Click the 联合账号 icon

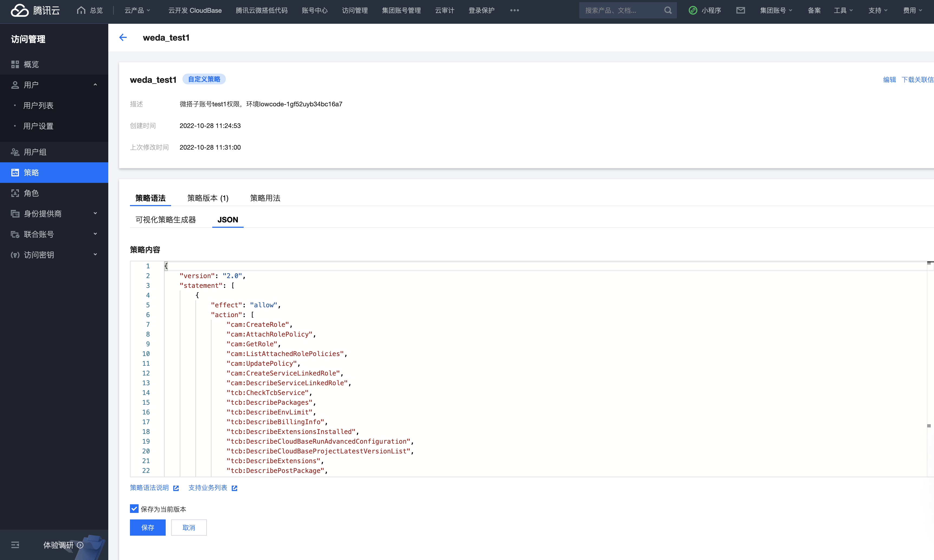15,234
